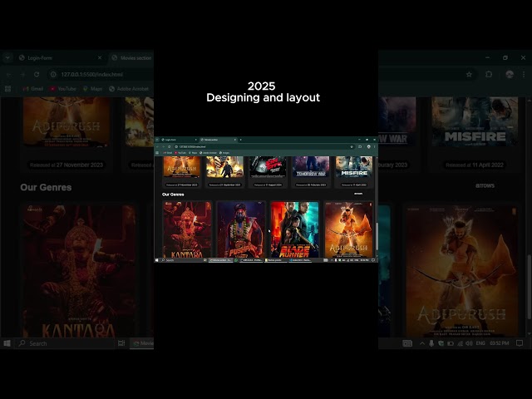Open the Images bookmark in center browser
This screenshot has width=532, height=399.
pyautogui.click(x=224, y=153)
